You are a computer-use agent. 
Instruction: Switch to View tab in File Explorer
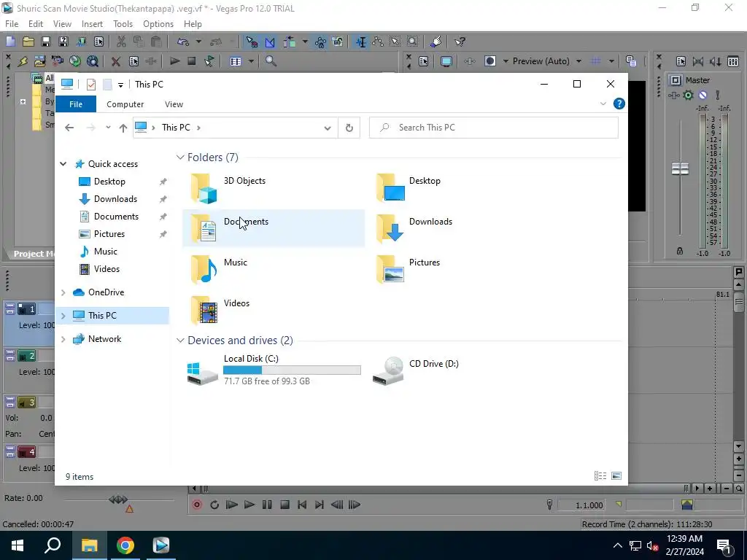click(x=174, y=104)
